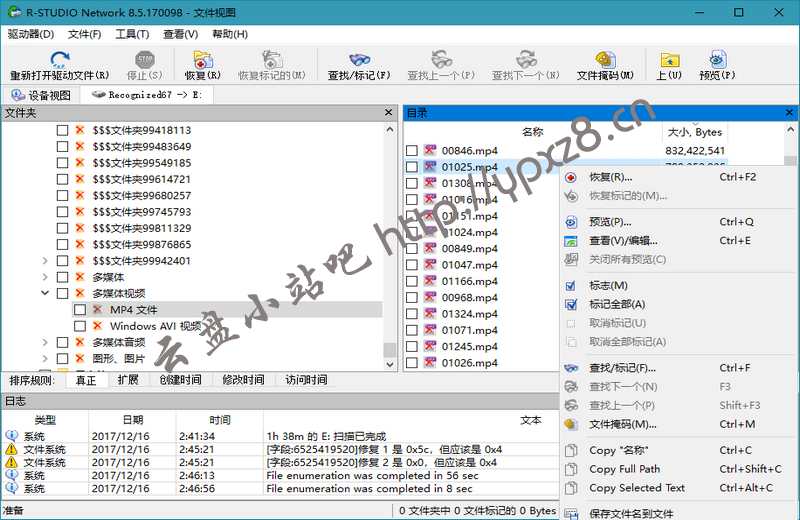
Task: Click the Recover Marked (恢复标记的) toolbar icon
Action: click(x=272, y=59)
